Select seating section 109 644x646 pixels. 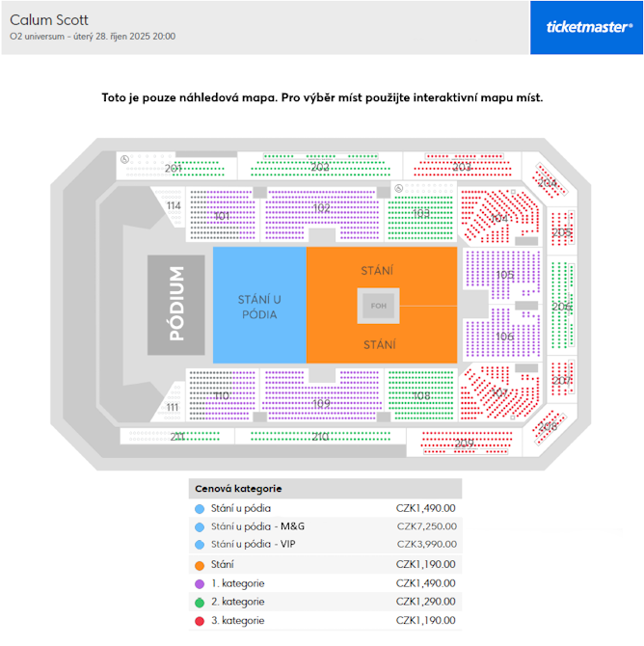[322, 396]
